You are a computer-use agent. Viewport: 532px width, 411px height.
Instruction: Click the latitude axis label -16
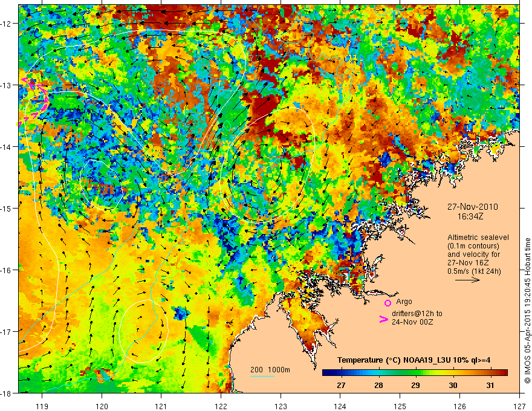(x=6, y=270)
